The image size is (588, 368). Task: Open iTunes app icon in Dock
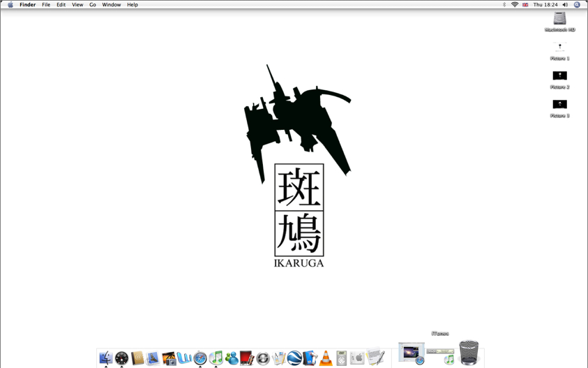[216, 358]
